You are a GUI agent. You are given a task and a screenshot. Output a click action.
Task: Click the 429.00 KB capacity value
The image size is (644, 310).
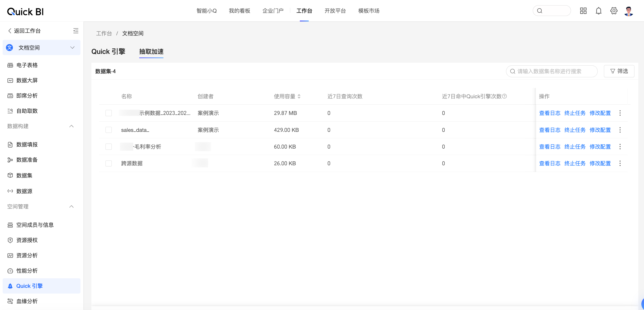pyautogui.click(x=286, y=130)
